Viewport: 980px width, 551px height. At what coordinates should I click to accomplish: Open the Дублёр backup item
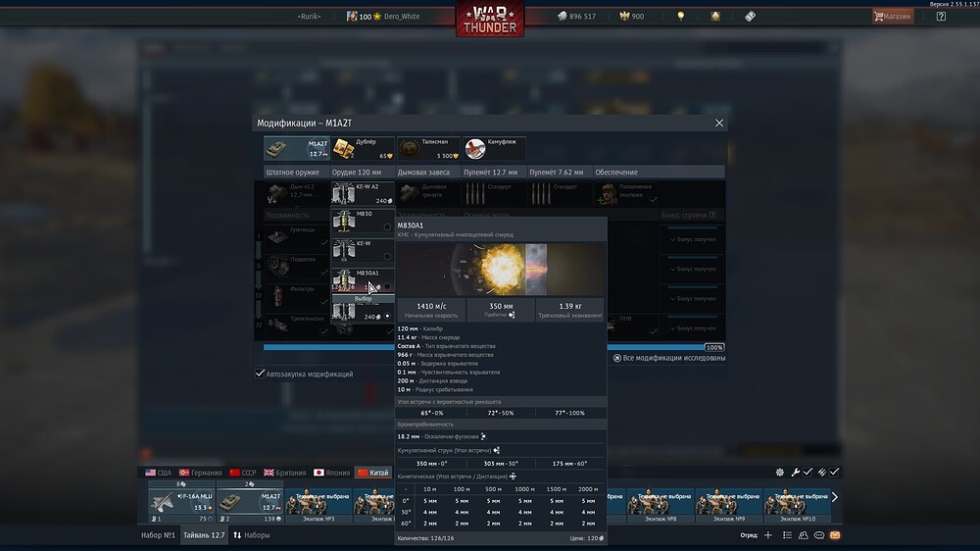[363, 148]
